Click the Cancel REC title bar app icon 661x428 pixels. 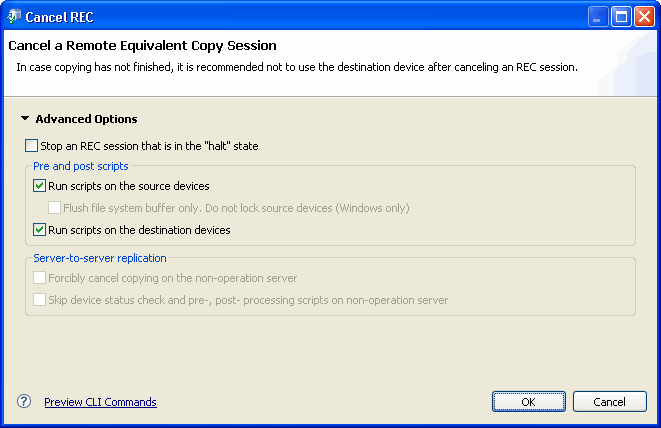click(x=14, y=17)
